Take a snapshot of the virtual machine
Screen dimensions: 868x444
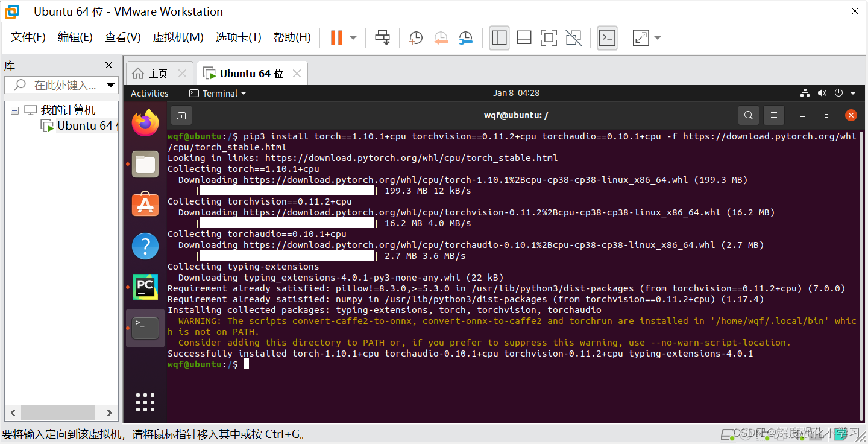[x=415, y=38]
